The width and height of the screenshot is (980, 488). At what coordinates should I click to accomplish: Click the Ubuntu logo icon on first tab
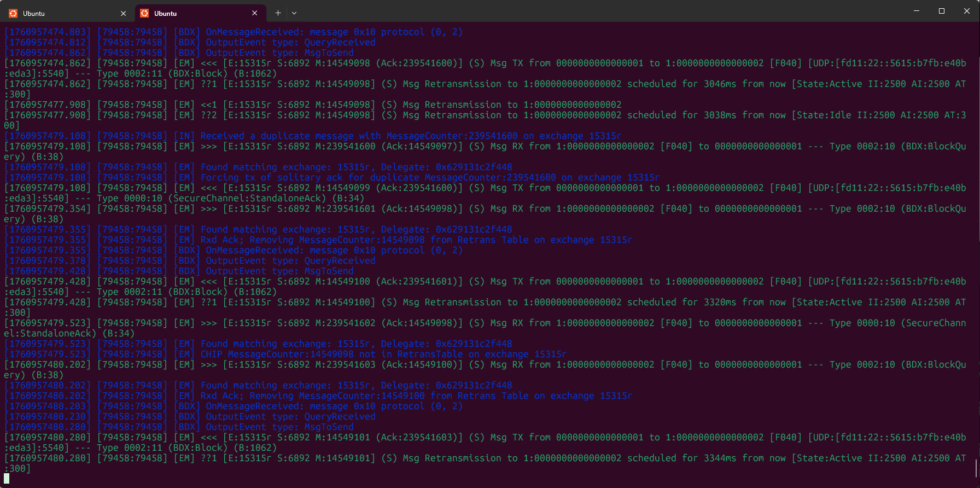click(x=13, y=13)
